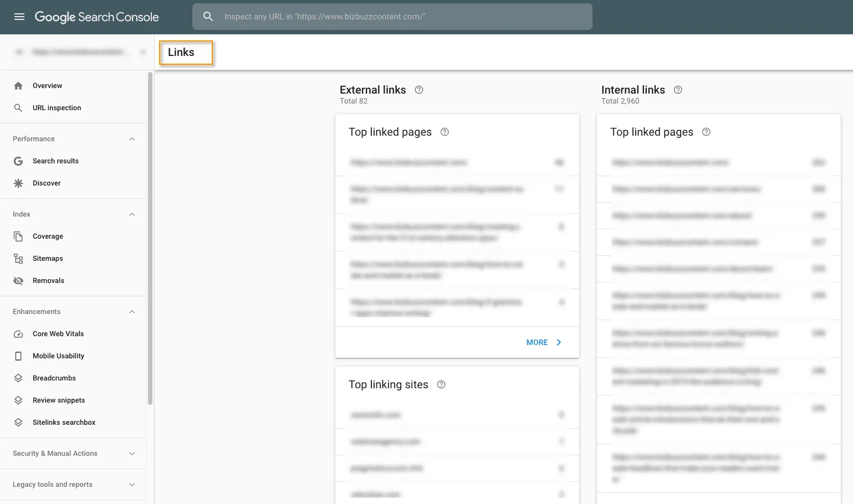Click the sidebar vertical scrollbar
Viewport: 853px width, 504px height.
pos(150,238)
